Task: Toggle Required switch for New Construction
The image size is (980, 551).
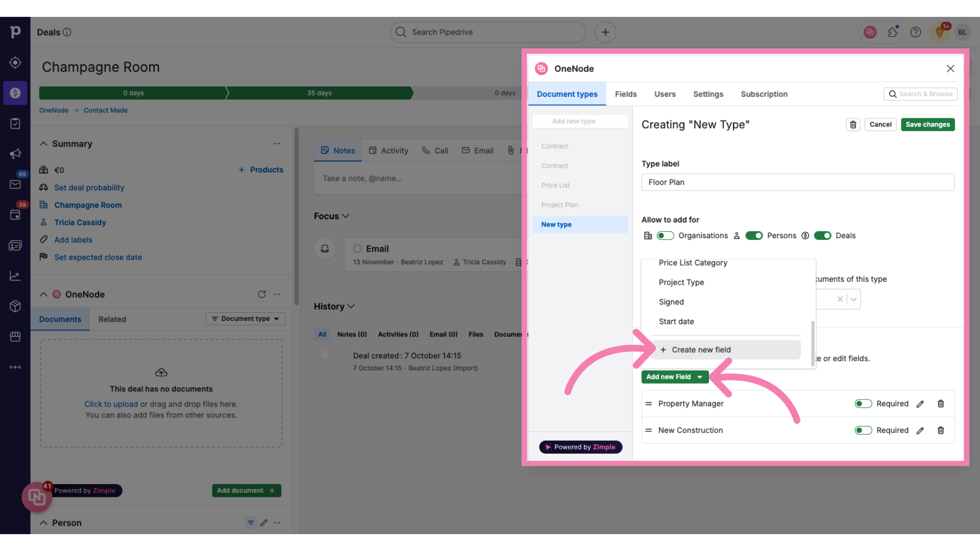Action: pos(863,430)
